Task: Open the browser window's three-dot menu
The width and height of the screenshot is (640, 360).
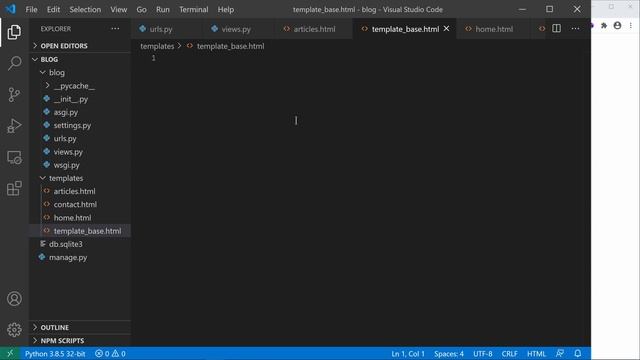Action: (x=631, y=26)
